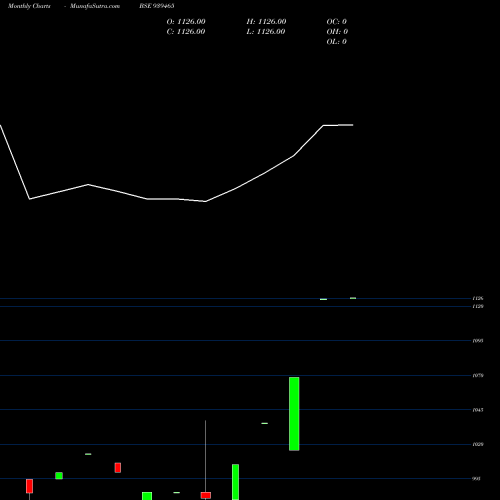Image resolution: width=500 pixels, height=500 pixels.
Task: Select the 'L: 1126.00' low value
Action: click(x=266, y=32)
